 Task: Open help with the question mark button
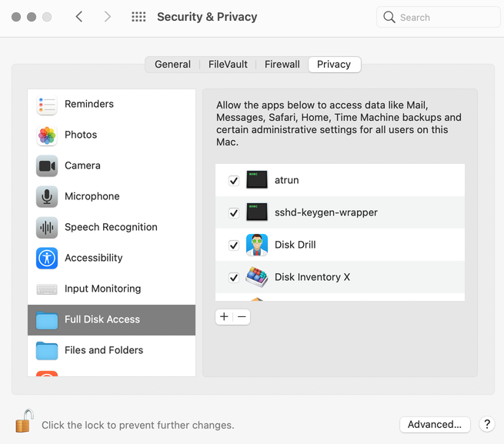click(487, 425)
